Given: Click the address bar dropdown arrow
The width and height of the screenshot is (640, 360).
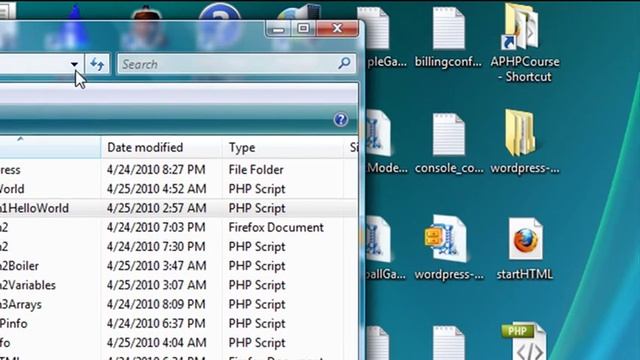Looking at the screenshot, I should (x=74, y=64).
